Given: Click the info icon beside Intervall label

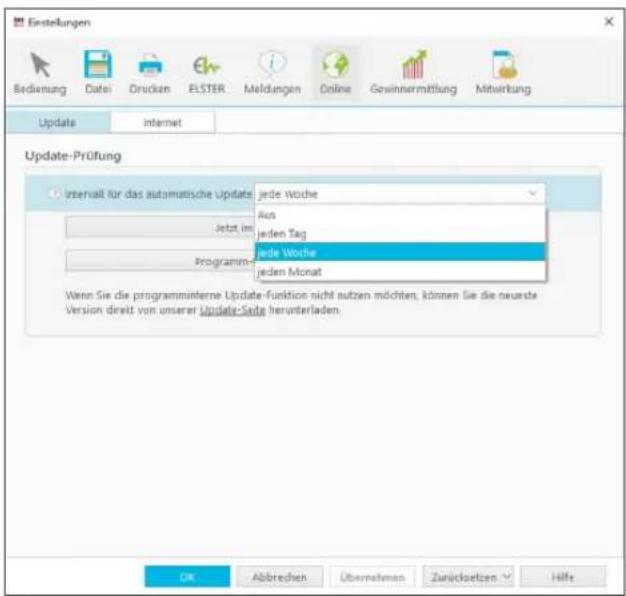Looking at the screenshot, I should click(54, 194).
